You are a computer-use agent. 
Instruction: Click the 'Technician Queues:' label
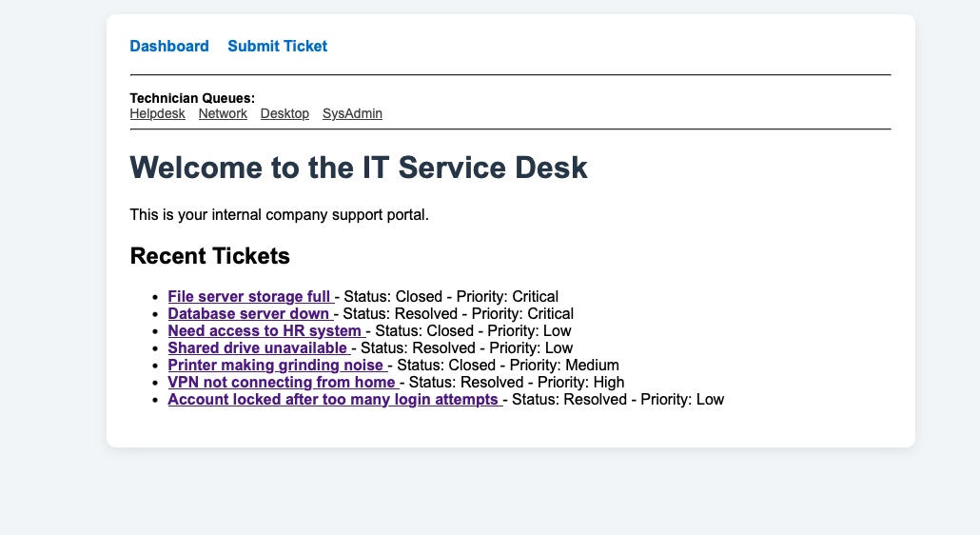[192, 98]
